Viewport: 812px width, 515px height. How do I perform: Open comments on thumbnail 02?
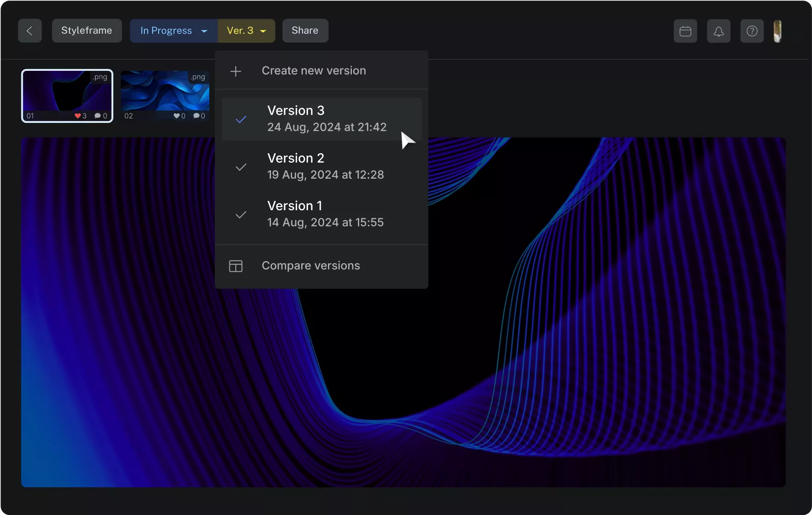click(196, 116)
